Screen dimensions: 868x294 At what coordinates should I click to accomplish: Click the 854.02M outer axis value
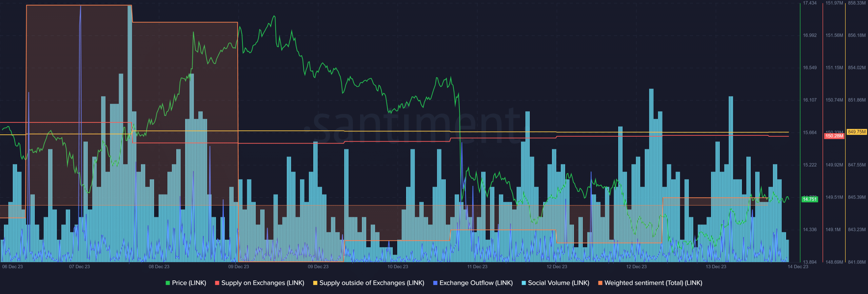click(857, 68)
